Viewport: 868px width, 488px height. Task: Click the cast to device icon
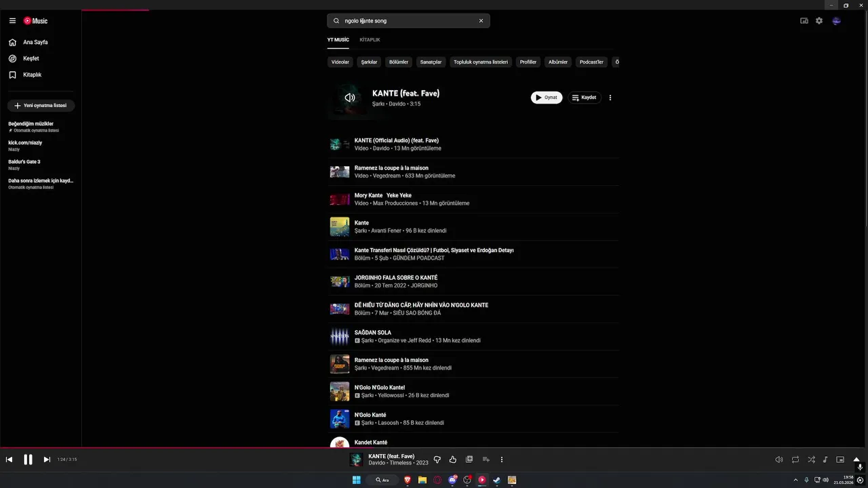pyautogui.click(x=804, y=21)
